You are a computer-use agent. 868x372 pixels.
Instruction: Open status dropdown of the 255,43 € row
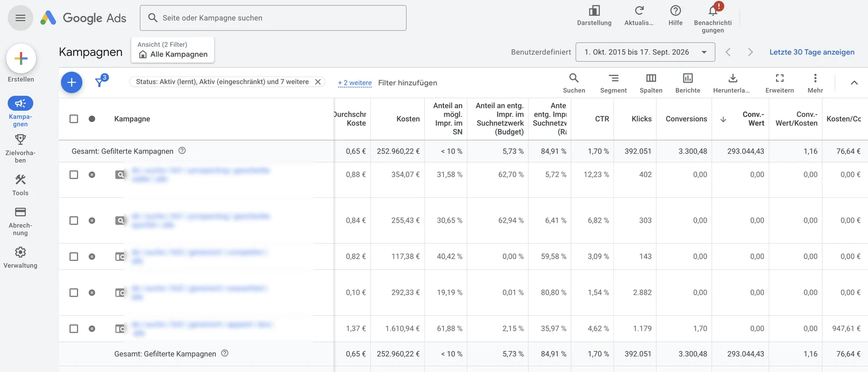[91, 220]
